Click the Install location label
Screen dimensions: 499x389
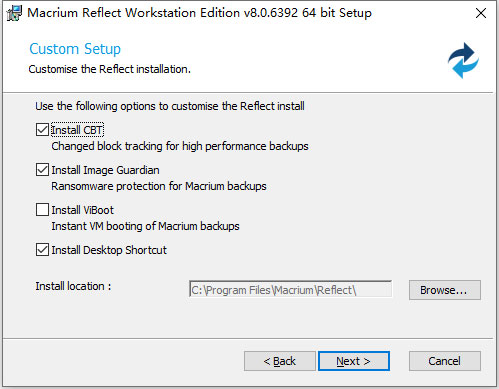click(73, 286)
